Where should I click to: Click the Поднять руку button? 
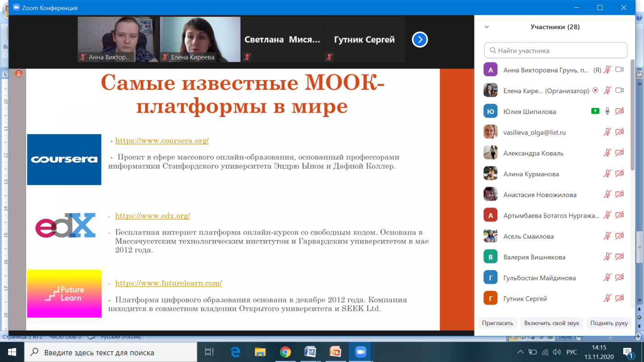coord(609,323)
